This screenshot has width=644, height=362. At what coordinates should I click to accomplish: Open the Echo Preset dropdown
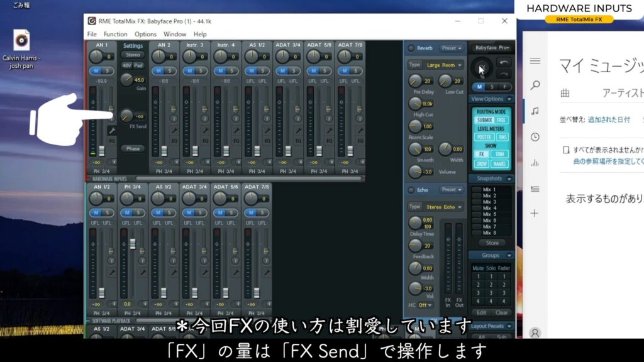[x=452, y=190]
